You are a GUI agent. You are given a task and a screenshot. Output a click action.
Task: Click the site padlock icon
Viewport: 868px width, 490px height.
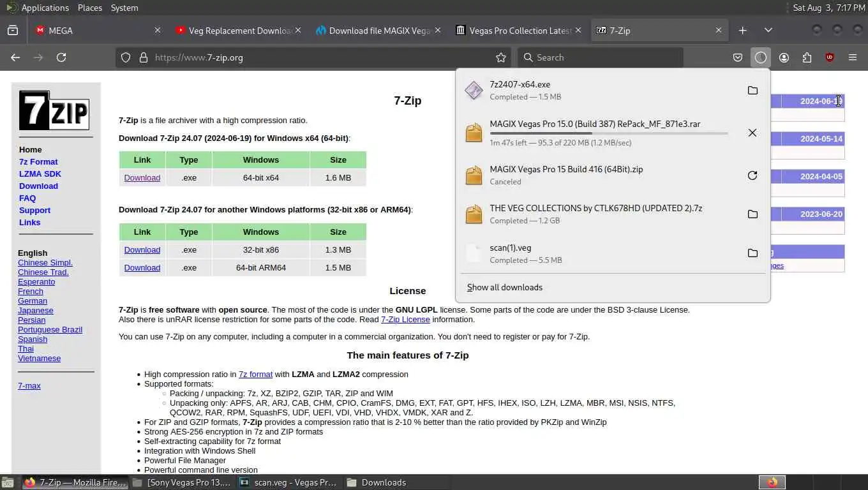point(143,57)
